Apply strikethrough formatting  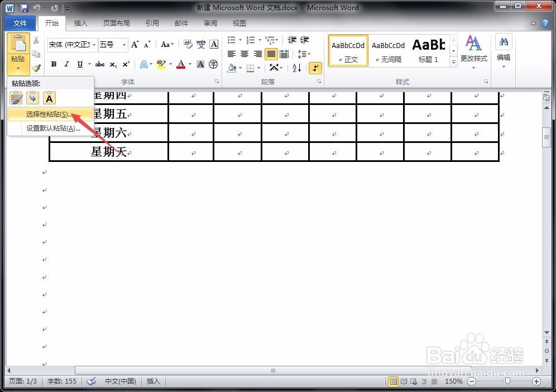click(x=99, y=64)
